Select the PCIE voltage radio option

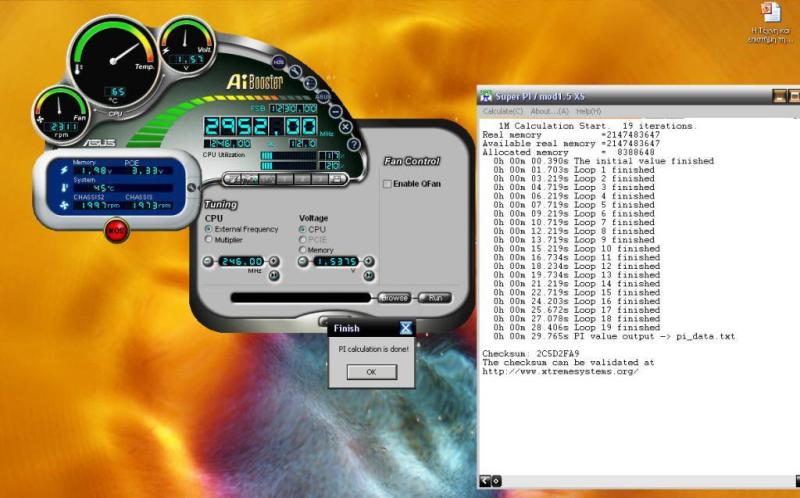click(303, 240)
